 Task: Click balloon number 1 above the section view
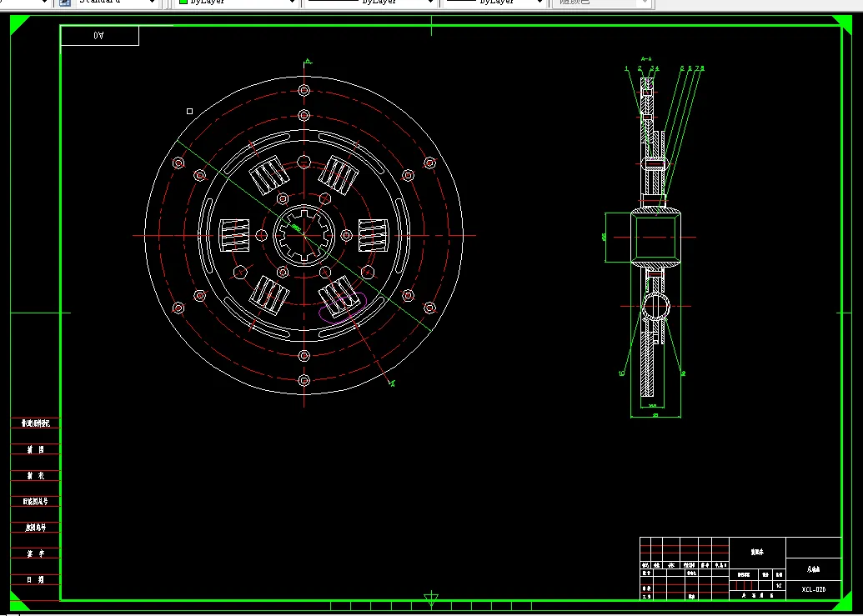626,68
